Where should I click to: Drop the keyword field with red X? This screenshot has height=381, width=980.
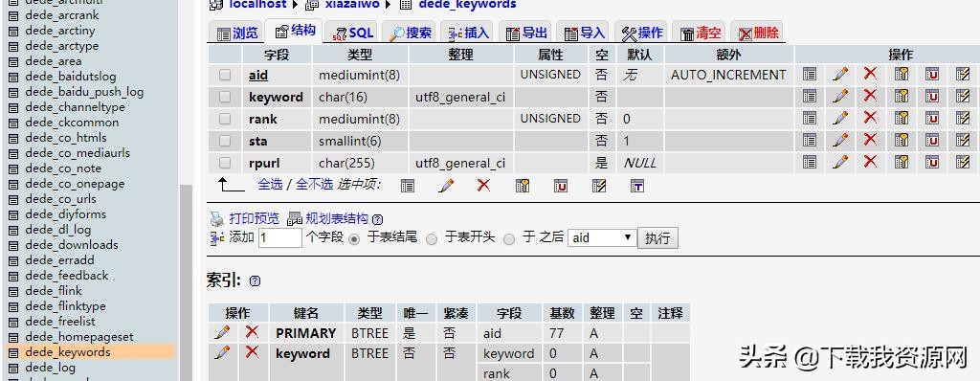point(870,97)
